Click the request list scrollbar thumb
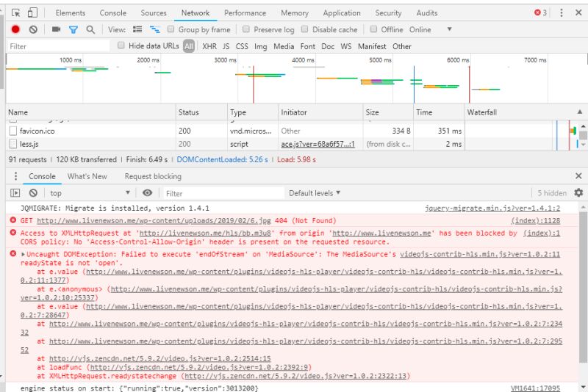Viewport: 588px width, 392px height. pos(583,135)
